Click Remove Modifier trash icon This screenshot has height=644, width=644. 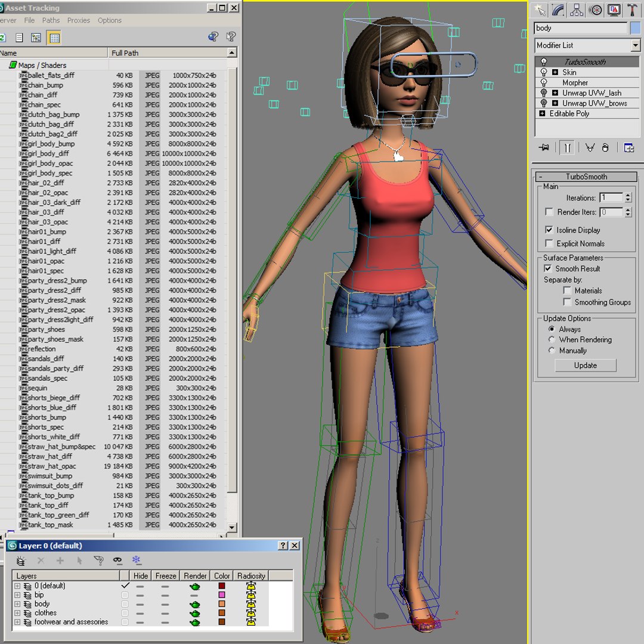605,147
